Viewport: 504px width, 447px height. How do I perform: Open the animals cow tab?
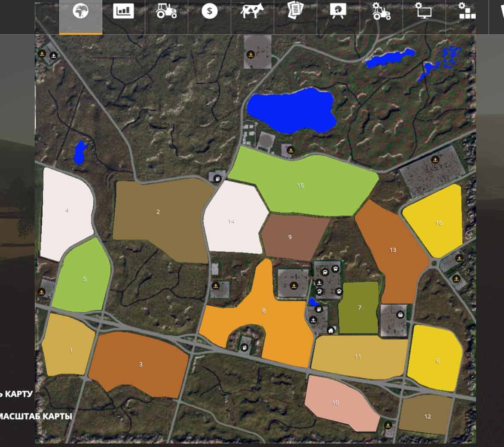pos(252,12)
